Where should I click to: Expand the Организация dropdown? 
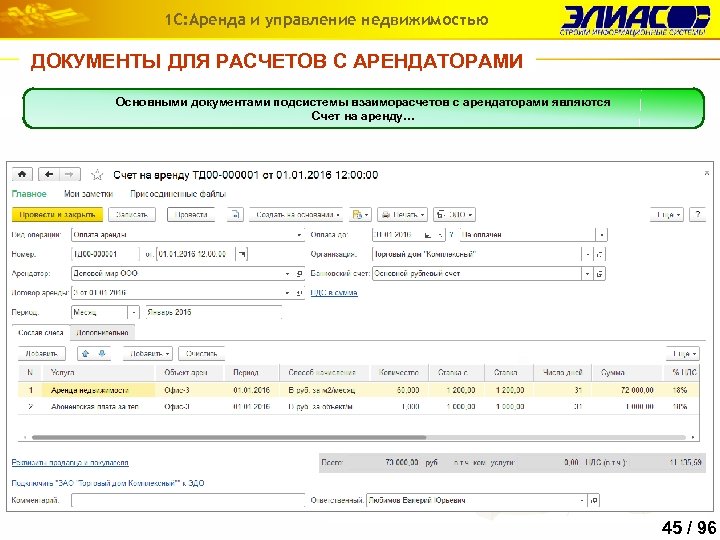pos(587,254)
